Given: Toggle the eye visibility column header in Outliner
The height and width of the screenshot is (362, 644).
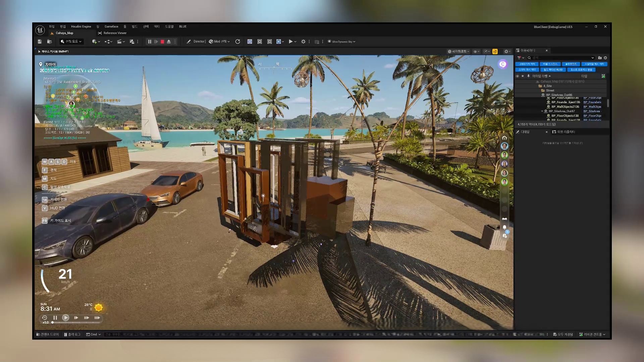Looking at the screenshot, I should click(517, 76).
